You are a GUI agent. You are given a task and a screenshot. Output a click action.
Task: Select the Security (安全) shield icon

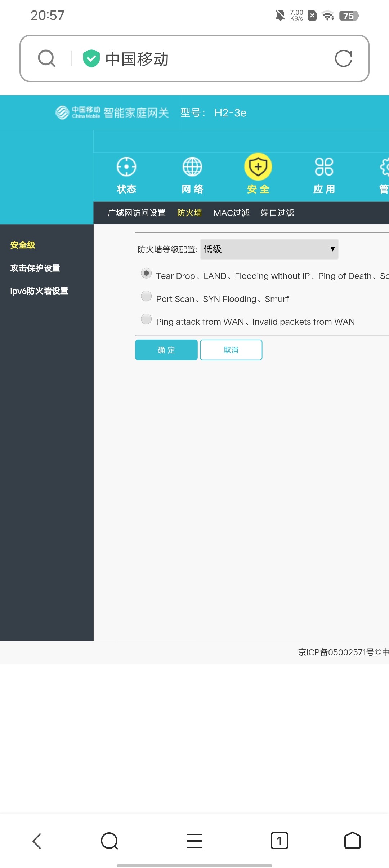click(x=258, y=167)
